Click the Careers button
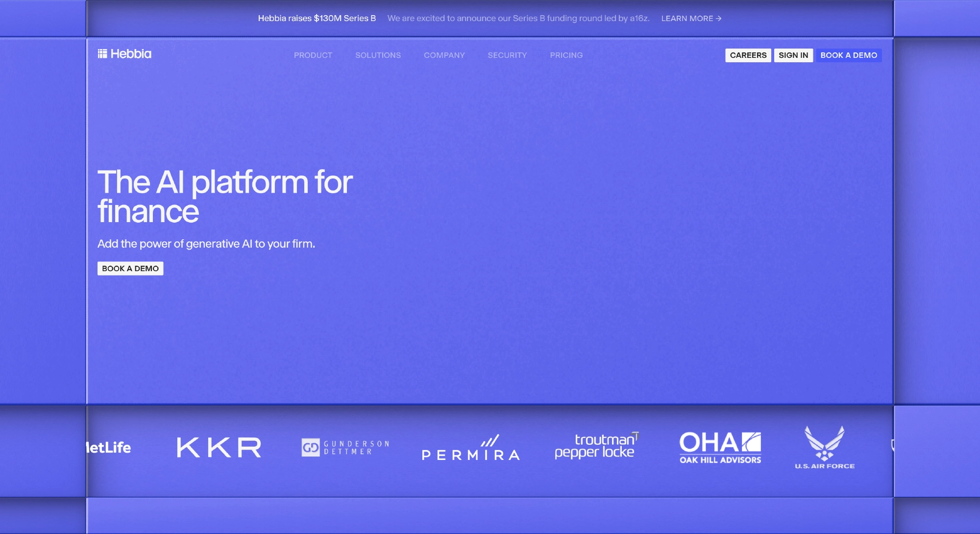The height and width of the screenshot is (534, 980). [748, 55]
